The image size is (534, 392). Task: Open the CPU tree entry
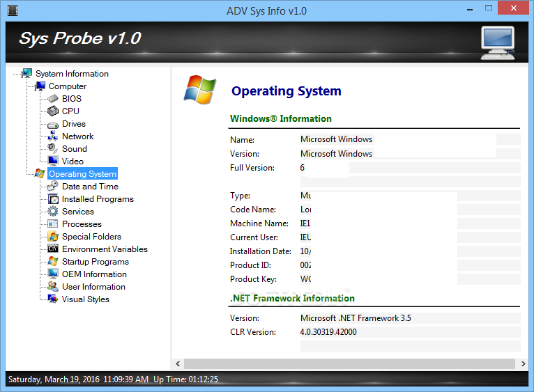point(70,111)
